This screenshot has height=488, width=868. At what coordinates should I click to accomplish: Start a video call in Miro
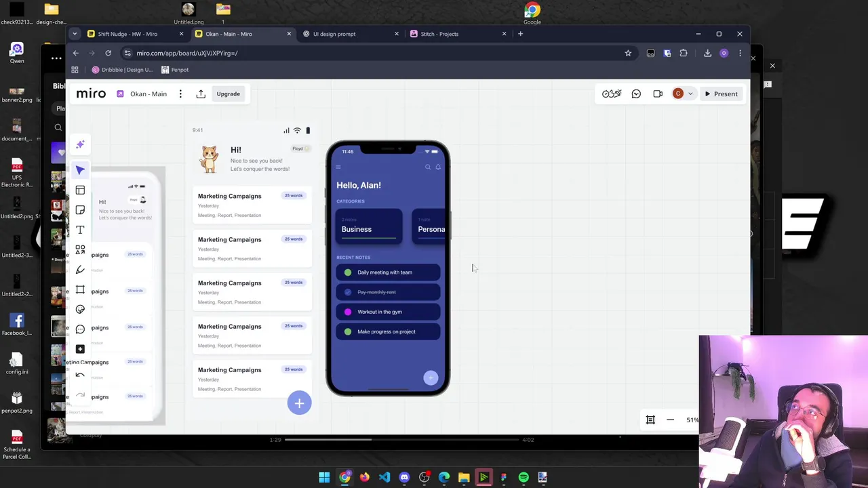(658, 94)
